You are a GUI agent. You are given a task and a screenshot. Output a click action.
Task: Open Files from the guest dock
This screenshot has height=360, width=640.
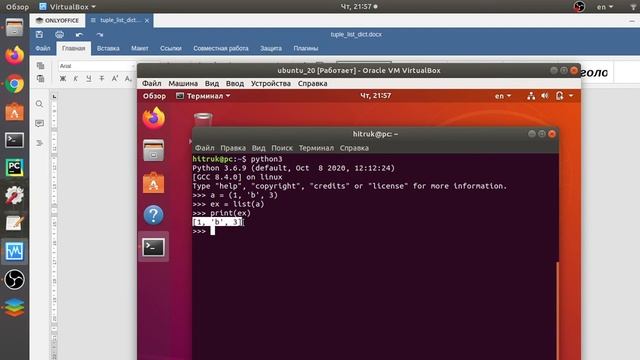tap(153, 150)
